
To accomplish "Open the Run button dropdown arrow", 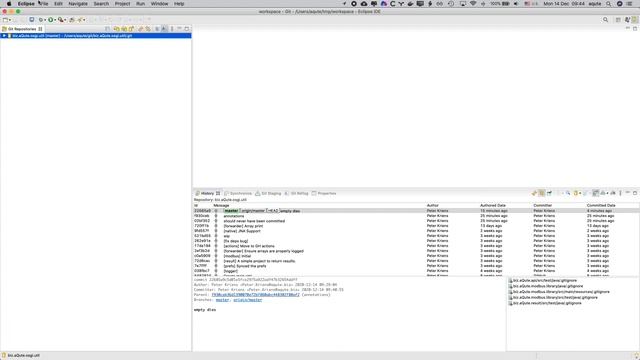I will 55,20.
